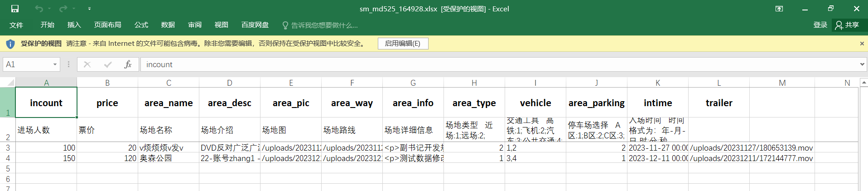Click the Redo arrow icon
Image resolution: width=868 pixels, height=191 pixels.
coord(63,9)
